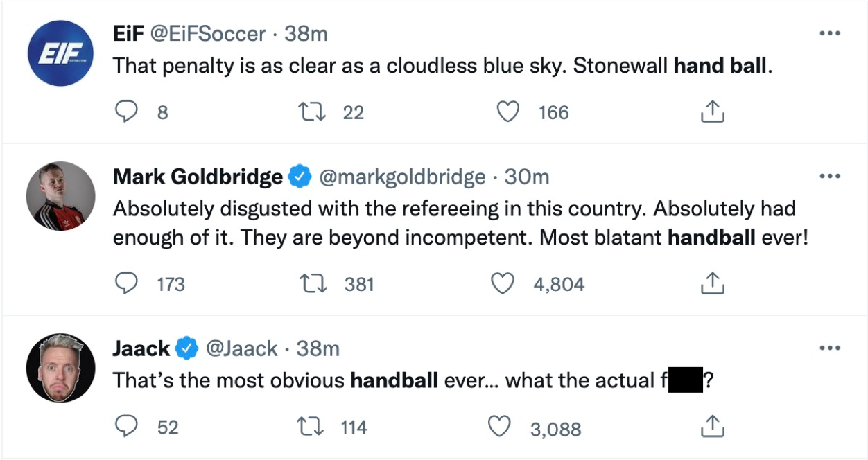
Task: Open the more options menu on Jaack's tweet
Action: point(830,347)
